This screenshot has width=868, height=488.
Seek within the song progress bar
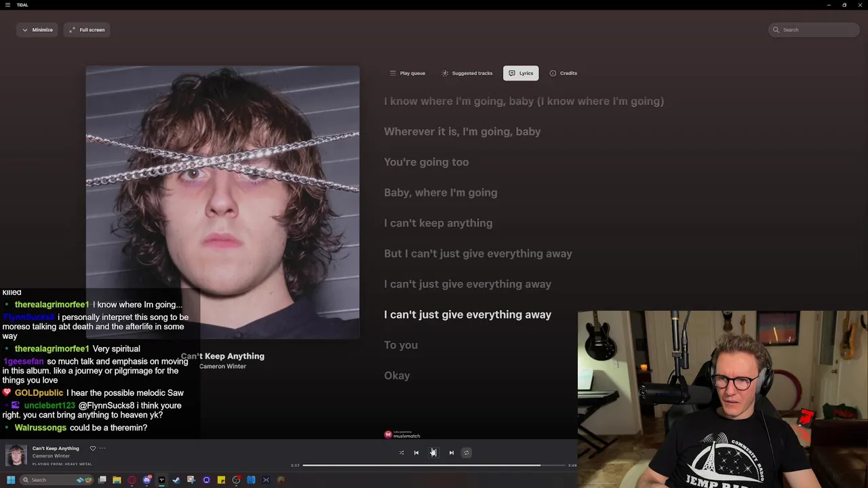[x=434, y=466]
